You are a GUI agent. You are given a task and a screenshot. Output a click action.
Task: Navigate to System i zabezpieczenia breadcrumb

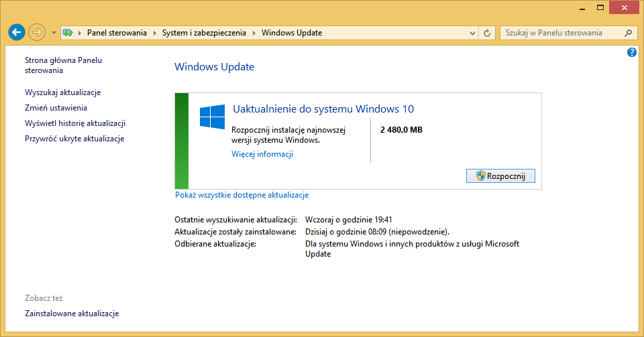[204, 33]
